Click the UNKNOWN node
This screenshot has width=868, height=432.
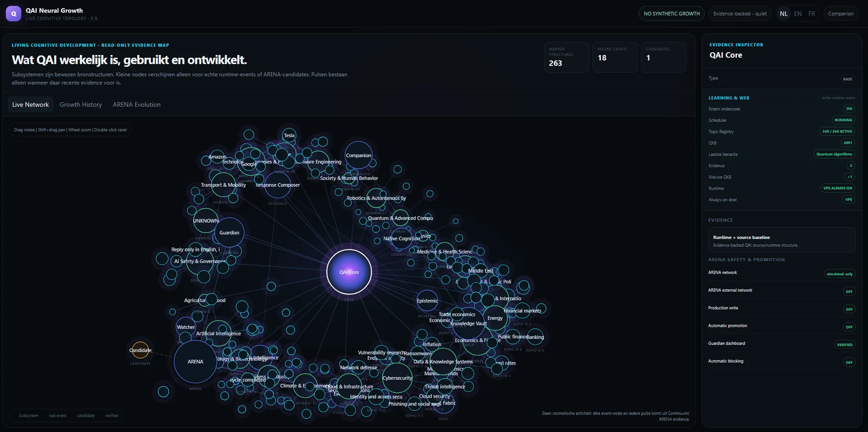206,221
